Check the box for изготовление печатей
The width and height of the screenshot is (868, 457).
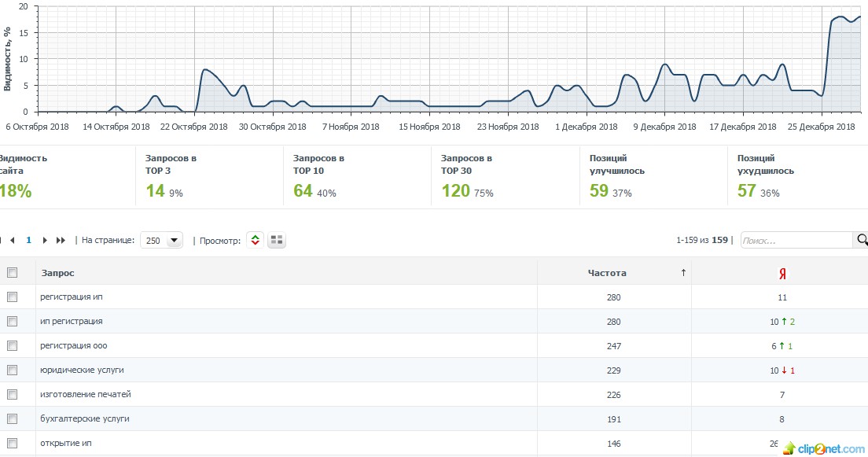pos(12,394)
